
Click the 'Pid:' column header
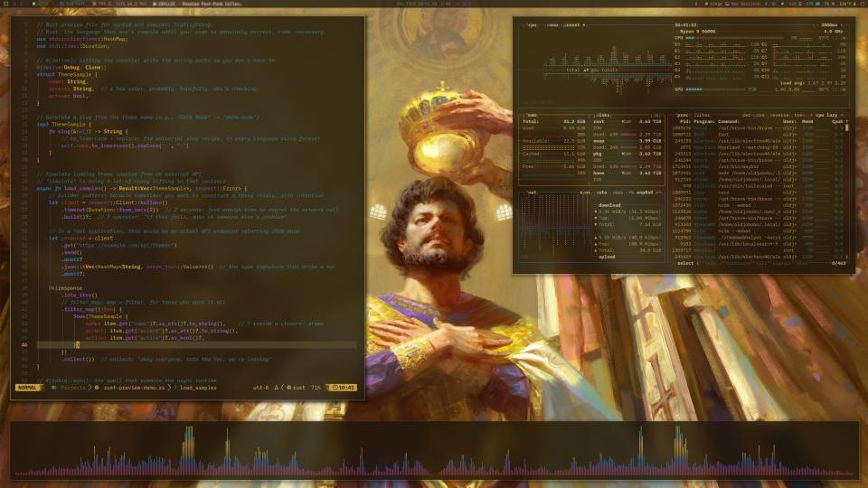tap(685, 121)
